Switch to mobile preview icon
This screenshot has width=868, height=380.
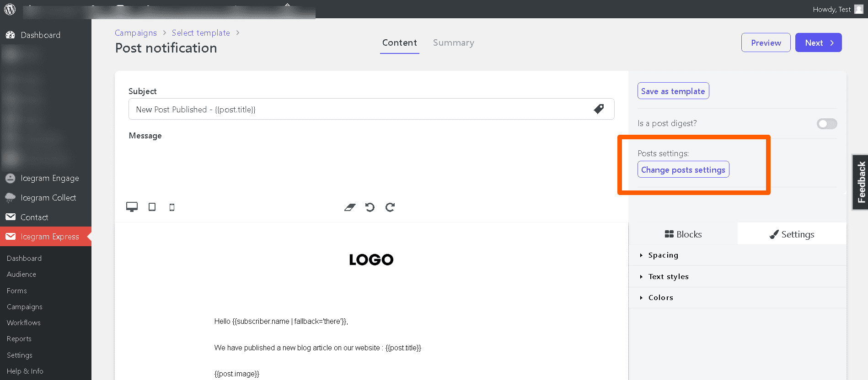click(172, 207)
